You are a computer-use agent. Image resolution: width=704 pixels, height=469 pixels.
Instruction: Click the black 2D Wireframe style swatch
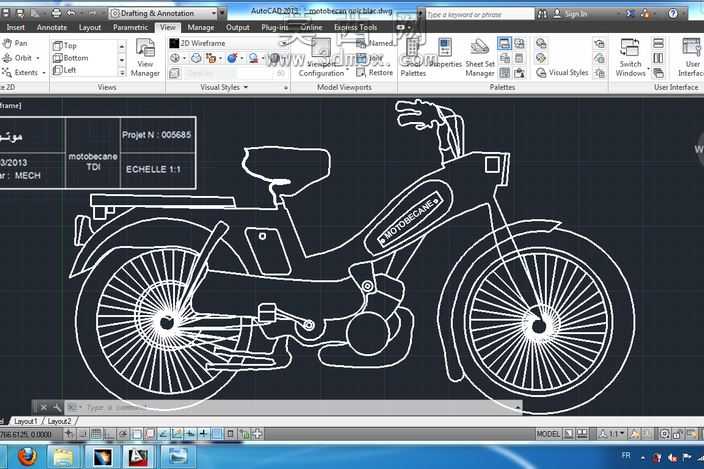point(174,43)
